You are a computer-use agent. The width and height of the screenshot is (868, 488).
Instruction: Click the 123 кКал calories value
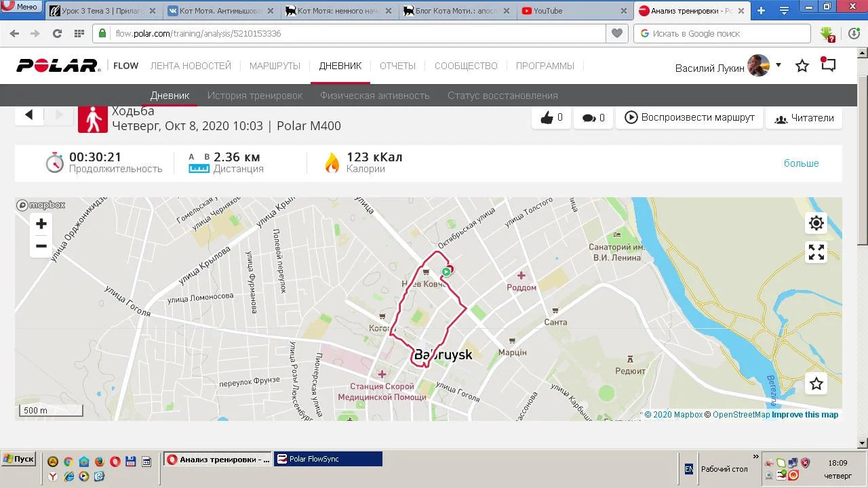click(374, 157)
